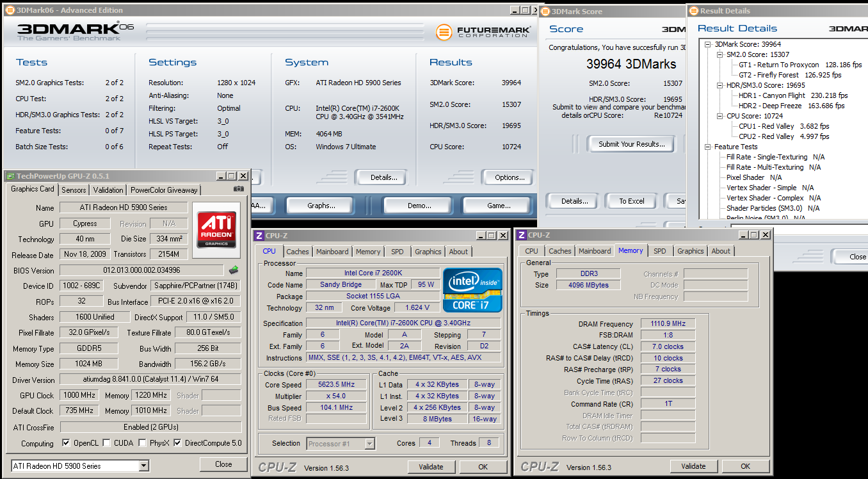Select GT2 - Firefly Forest result row
The height and width of the screenshot is (479, 868).
[x=791, y=75]
